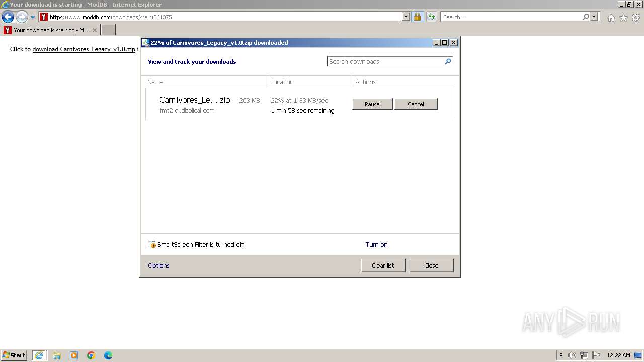Click the volume speaker tray icon
Viewport: 644px width, 362px height.
pyautogui.click(x=572, y=355)
